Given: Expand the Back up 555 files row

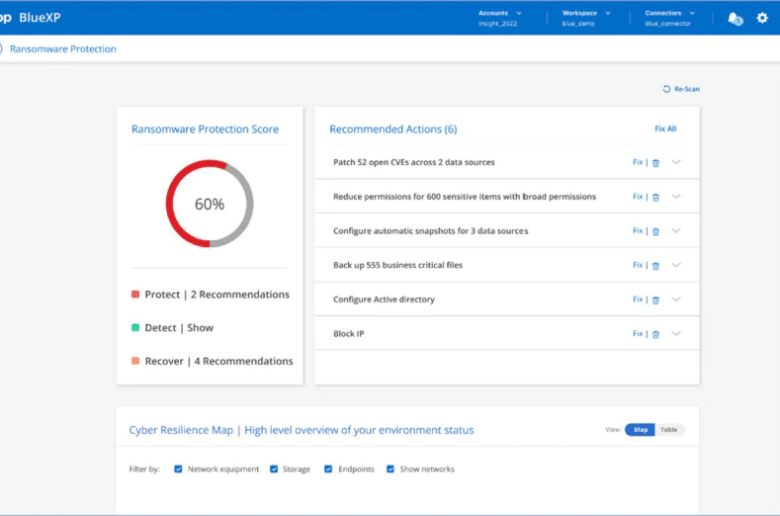Looking at the screenshot, I should point(676,265).
